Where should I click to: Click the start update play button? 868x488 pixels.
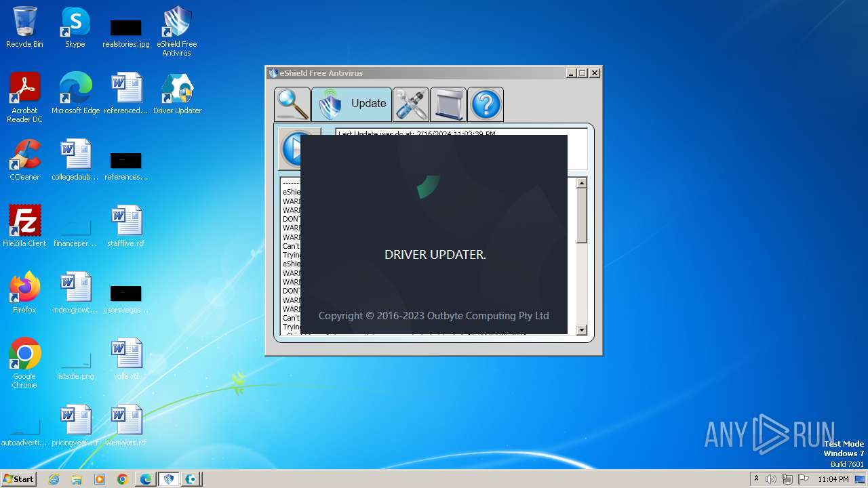[290, 148]
